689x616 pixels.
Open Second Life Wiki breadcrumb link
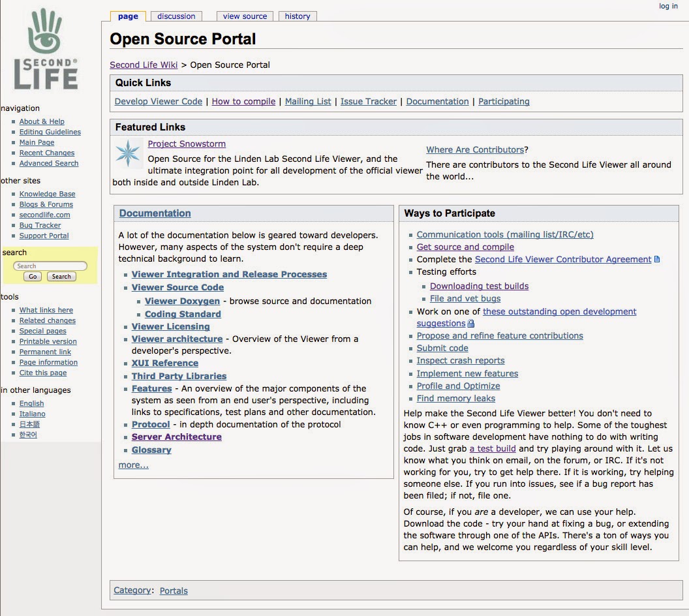coord(144,65)
